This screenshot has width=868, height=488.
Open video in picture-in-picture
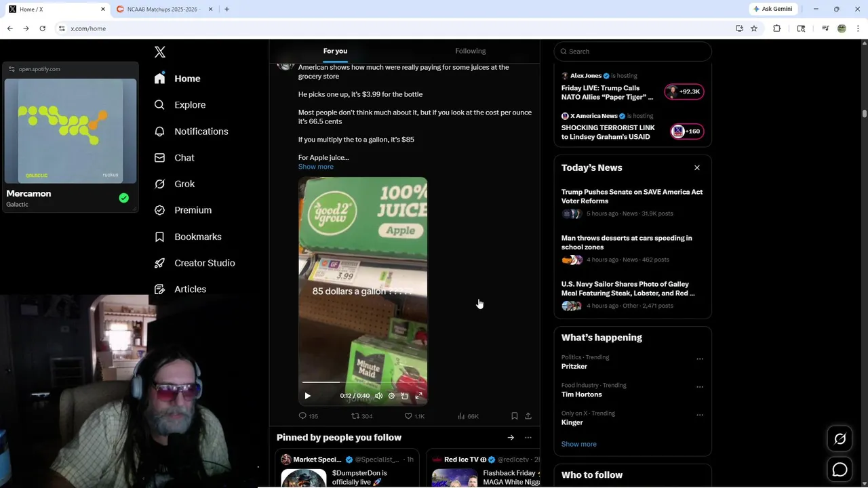pyautogui.click(x=405, y=396)
